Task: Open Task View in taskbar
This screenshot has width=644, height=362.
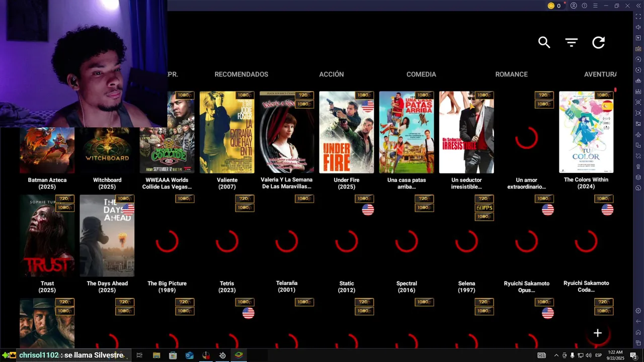Action: click(x=139, y=355)
